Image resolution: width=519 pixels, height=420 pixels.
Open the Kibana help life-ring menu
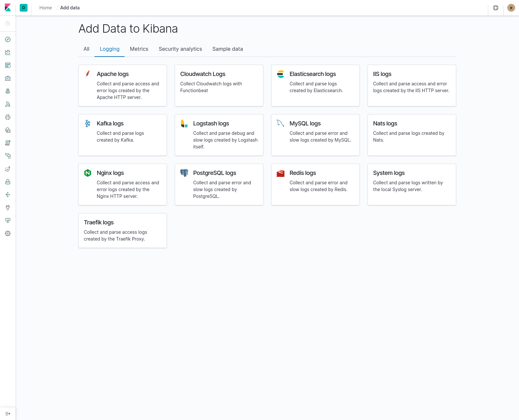click(x=495, y=7)
